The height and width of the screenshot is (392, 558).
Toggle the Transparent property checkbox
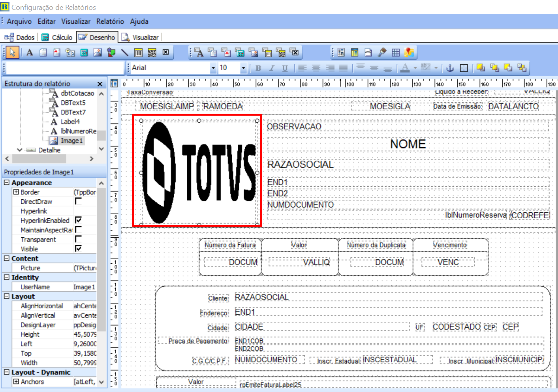tap(78, 239)
